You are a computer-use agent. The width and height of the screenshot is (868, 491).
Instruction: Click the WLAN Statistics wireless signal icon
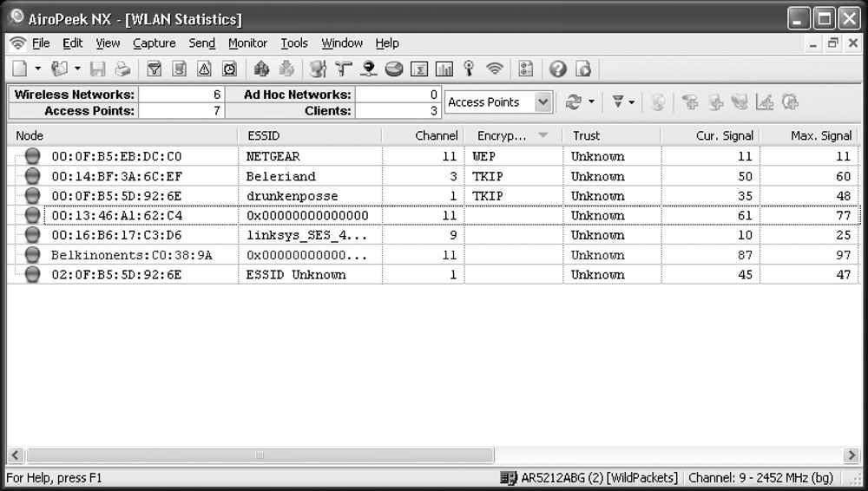(495, 69)
